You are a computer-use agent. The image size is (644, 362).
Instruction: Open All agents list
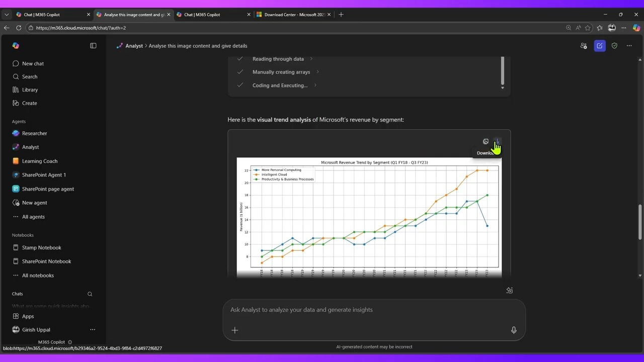click(33, 217)
